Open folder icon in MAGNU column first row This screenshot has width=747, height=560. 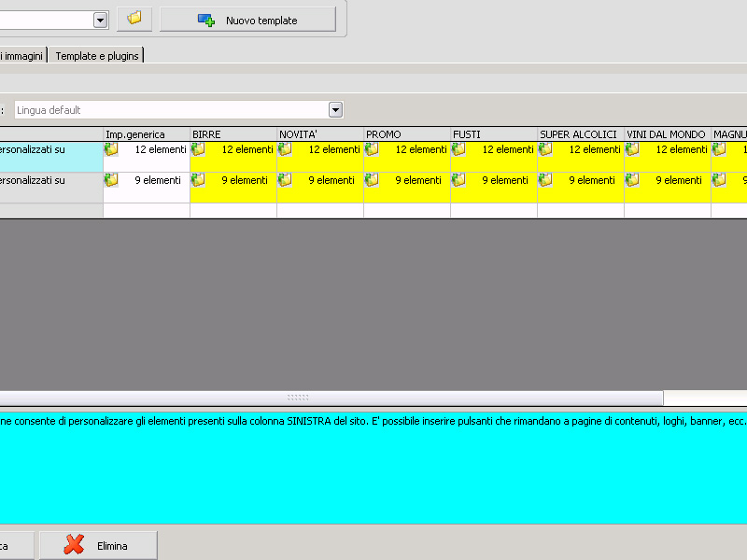click(719, 149)
